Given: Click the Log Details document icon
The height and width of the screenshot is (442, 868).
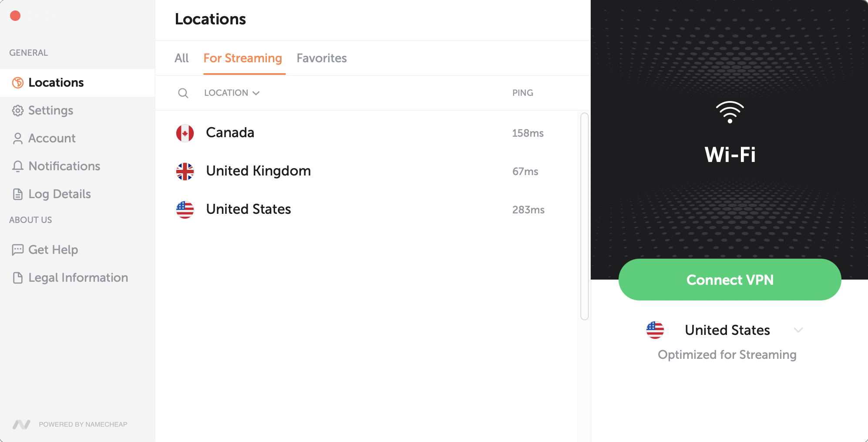Looking at the screenshot, I should [x=18, y=194].
